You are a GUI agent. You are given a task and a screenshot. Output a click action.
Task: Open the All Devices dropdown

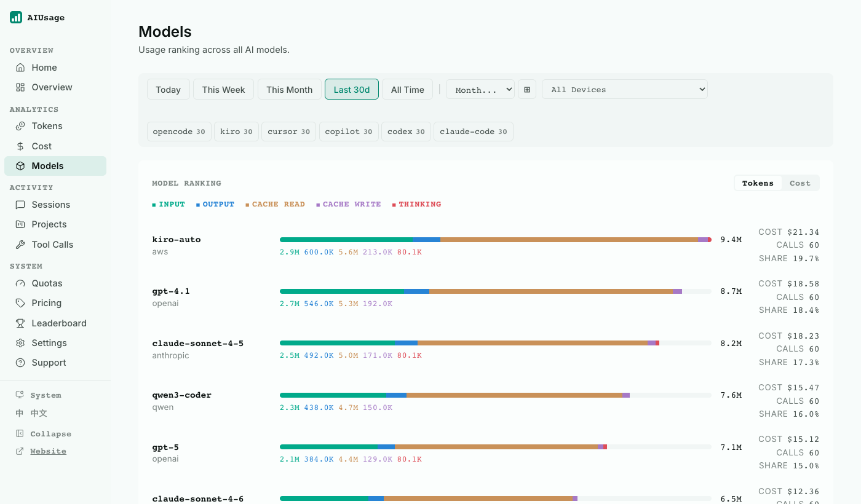[625, 89]
